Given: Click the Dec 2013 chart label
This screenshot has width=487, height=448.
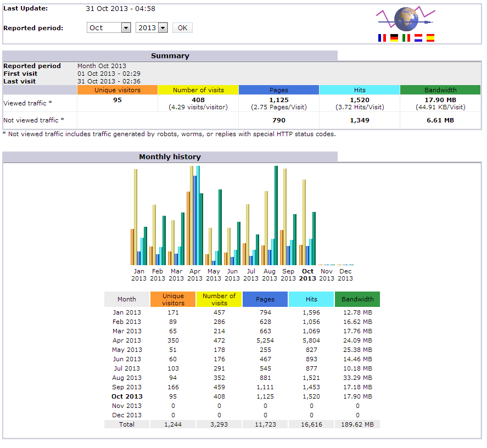Looking at the screenshot, I should (x=345, y=275).
